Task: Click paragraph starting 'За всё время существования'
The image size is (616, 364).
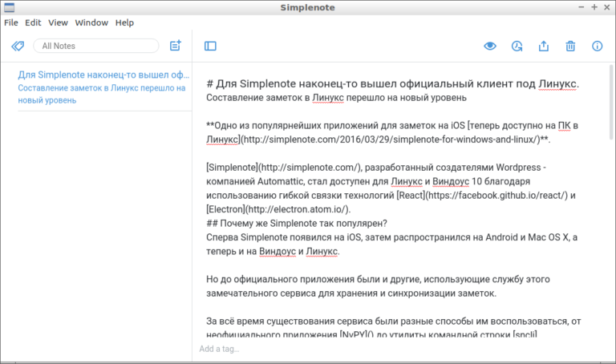Action: 393,327
